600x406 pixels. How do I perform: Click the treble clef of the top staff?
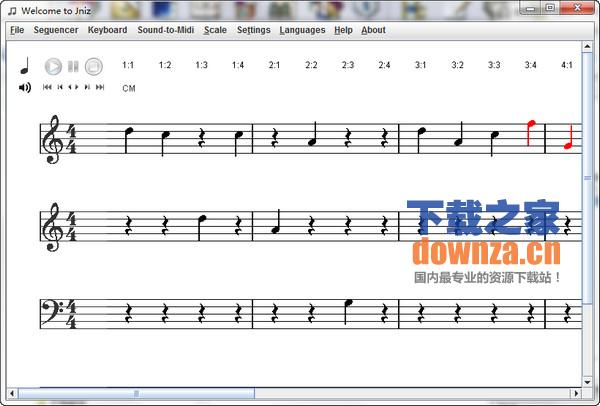click(x=53, y=139)
